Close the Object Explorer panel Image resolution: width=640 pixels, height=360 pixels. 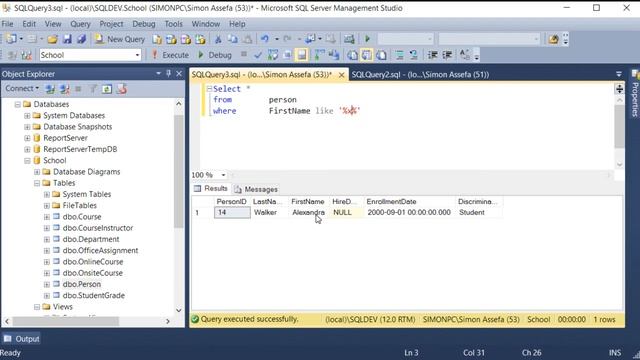point(179,74)
